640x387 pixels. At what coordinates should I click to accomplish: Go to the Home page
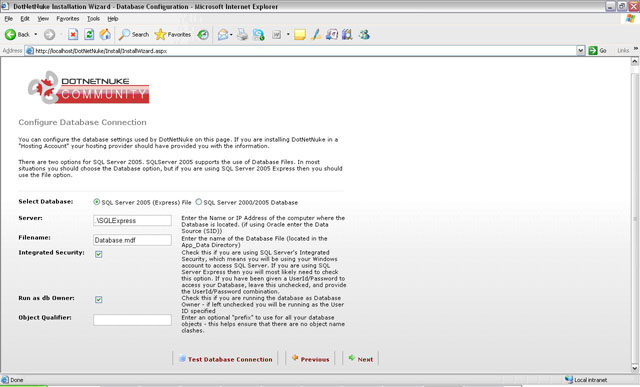[x=105, y=35]
